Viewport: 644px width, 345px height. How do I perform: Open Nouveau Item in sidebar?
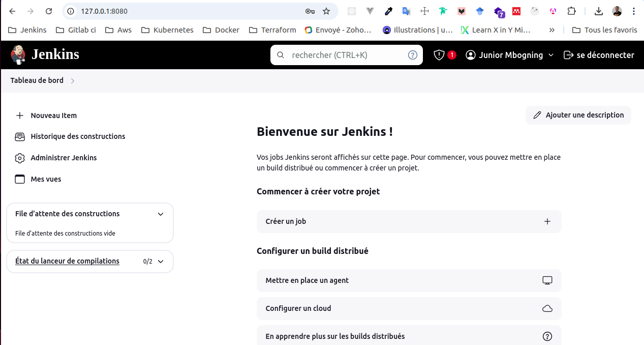[53, 116]
